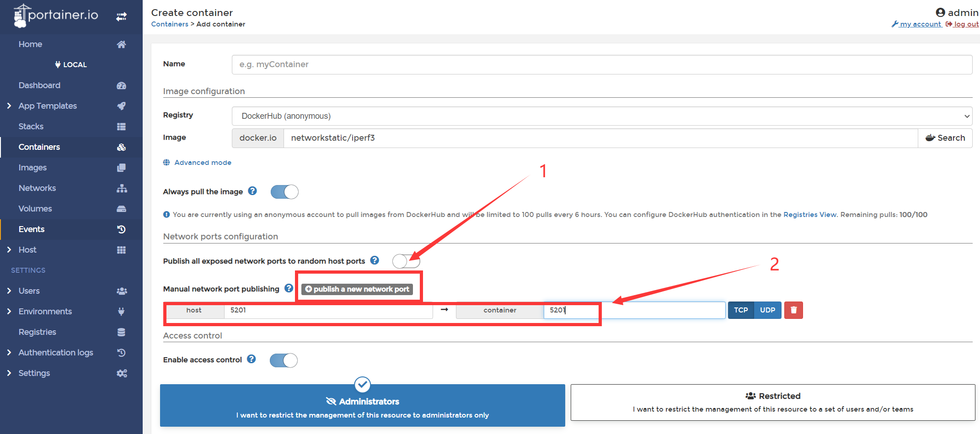Enable Publish all exposed network ports toggle
The image size is (980, 434).
click(x=406, y=261)
